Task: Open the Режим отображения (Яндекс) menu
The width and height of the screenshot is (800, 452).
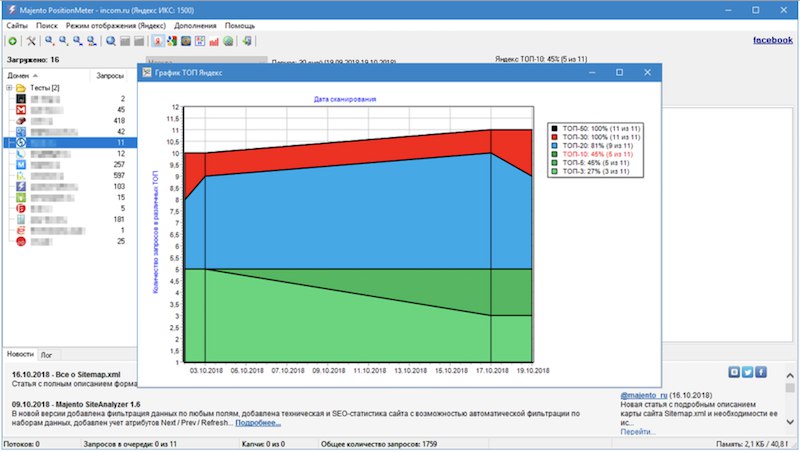Action: tap(116, 26)
